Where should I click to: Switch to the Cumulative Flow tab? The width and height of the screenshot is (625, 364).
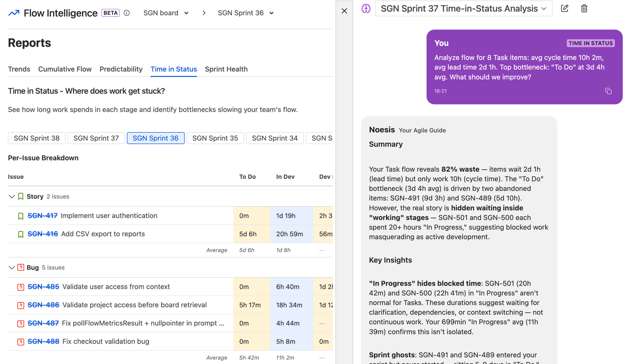pos(65,69)
